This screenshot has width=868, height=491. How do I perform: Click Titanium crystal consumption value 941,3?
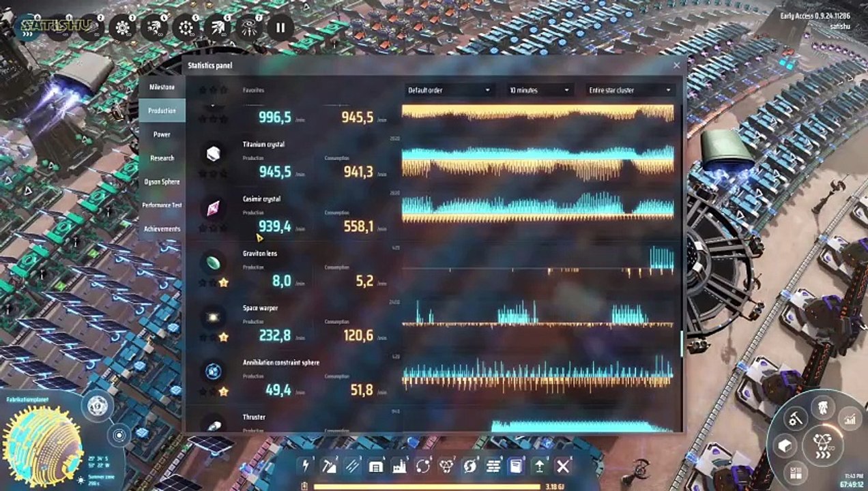pos(358,172)
